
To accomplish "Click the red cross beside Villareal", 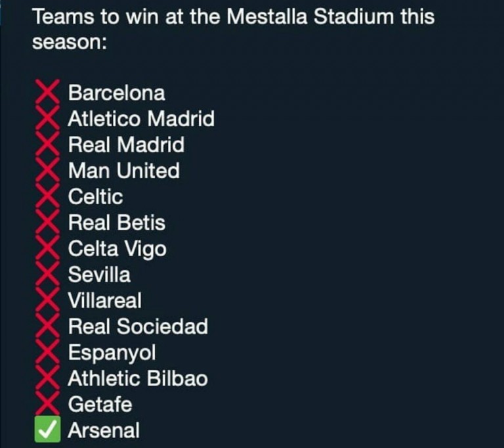I will (x=47, y=300).
